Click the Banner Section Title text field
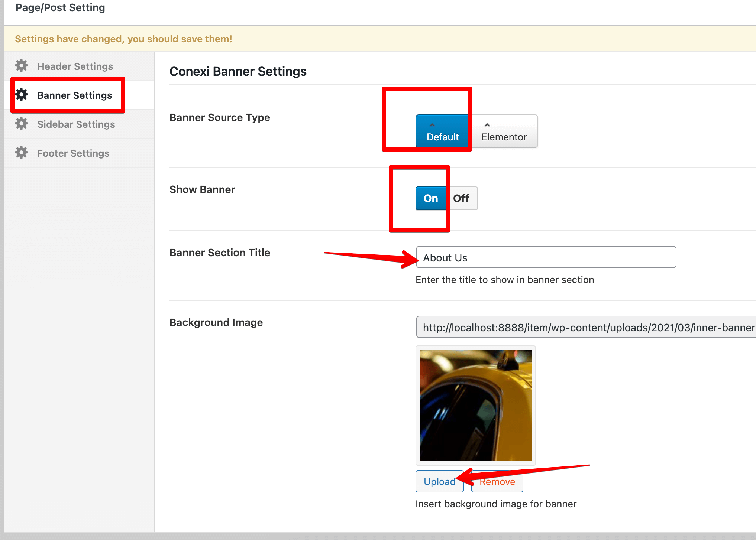This screenshot has height=540, width=756. [546, 257]
